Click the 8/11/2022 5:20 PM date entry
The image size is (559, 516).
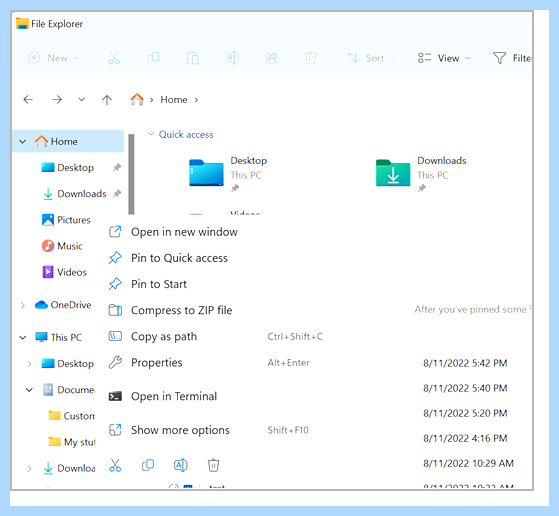point(465,413)
